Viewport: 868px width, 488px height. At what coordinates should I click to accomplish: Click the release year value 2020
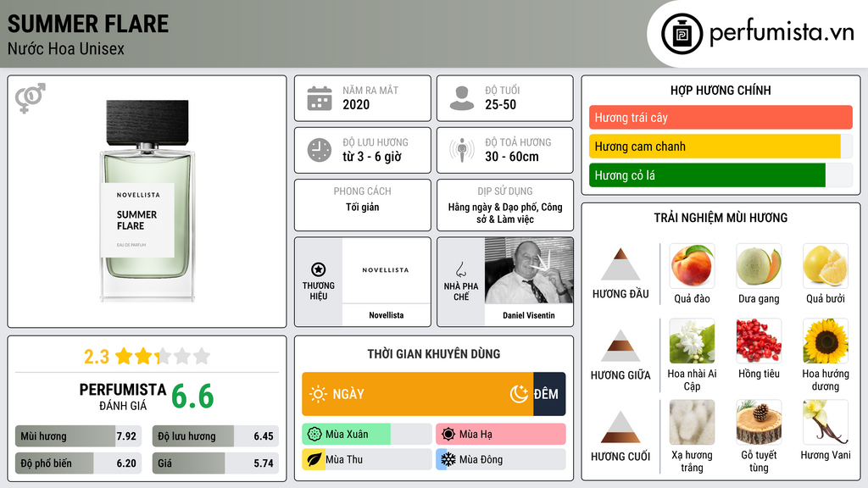pos(356,104)
